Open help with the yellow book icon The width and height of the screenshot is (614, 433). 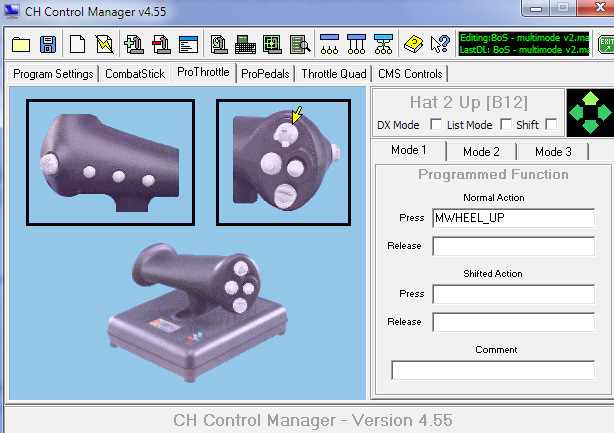[414, 44]
